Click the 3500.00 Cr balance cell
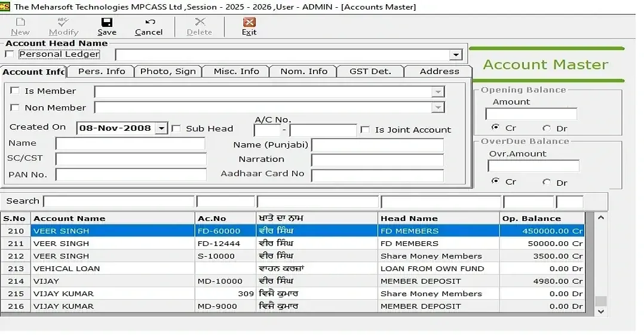 (542, 256)
